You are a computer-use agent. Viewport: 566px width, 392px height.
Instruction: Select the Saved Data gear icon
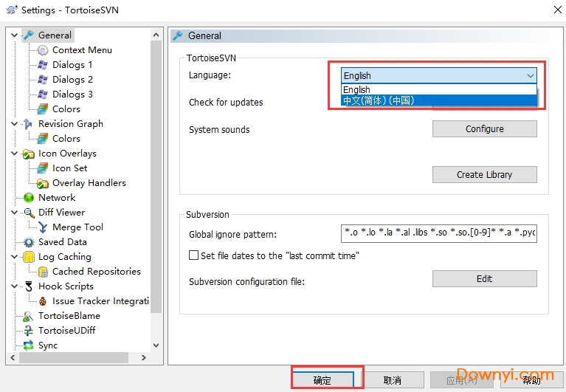point(29,242)
